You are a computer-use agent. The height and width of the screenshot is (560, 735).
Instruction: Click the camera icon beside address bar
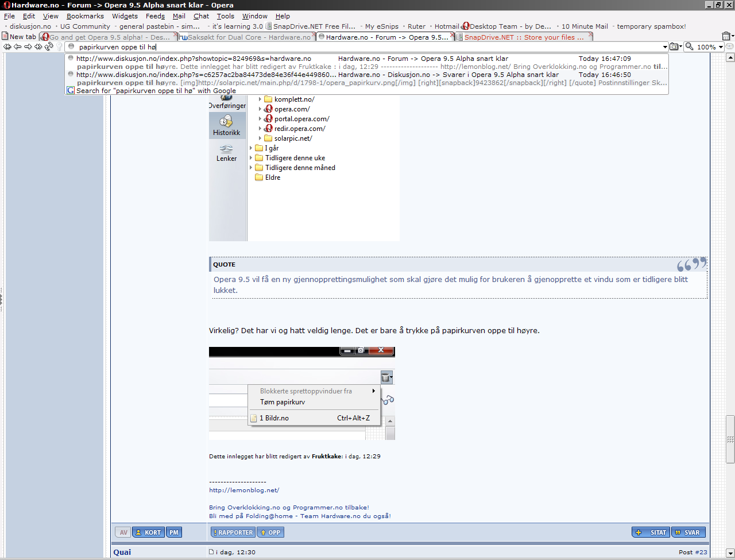(x=674, y=47)
